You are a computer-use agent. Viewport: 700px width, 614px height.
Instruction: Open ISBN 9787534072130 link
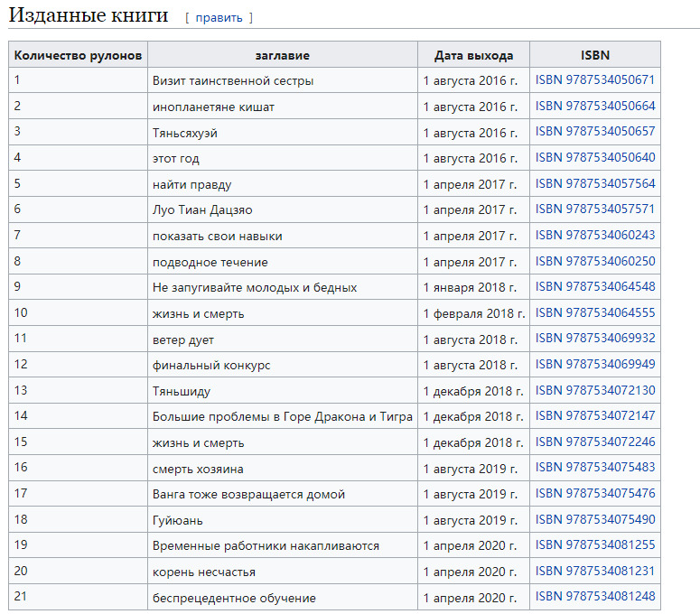coord(594,391)
